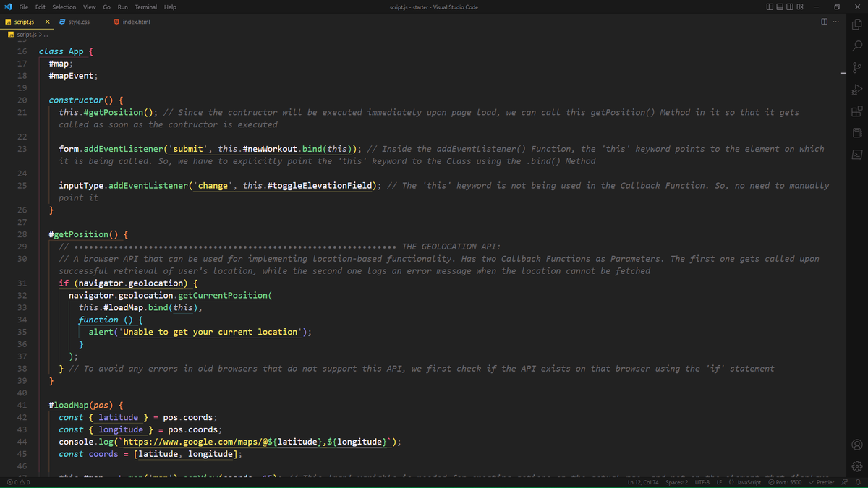The image size is (868, 488).
Task: Split the editor right
Action: [x=825, y=22]
